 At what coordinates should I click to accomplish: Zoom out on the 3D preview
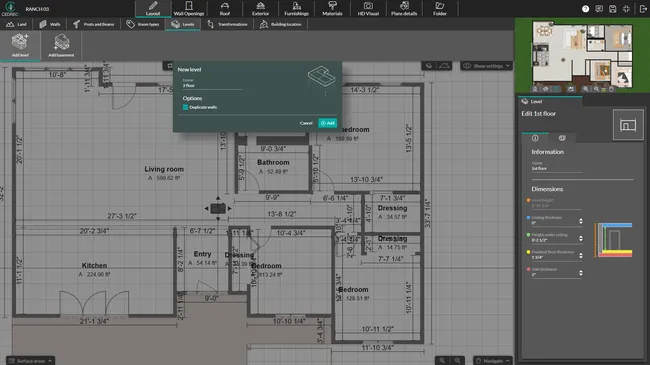596,89
